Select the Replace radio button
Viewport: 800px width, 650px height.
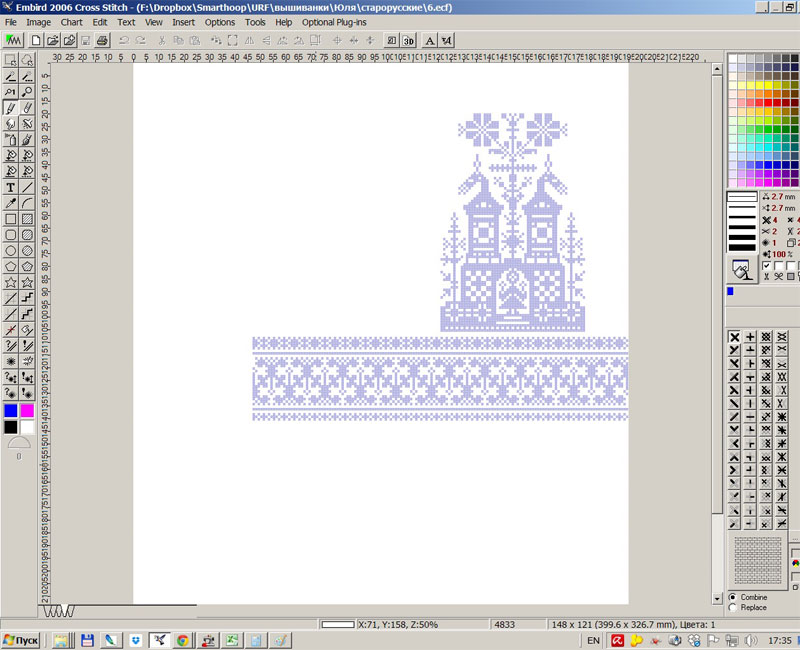click(x=735, y=608)
